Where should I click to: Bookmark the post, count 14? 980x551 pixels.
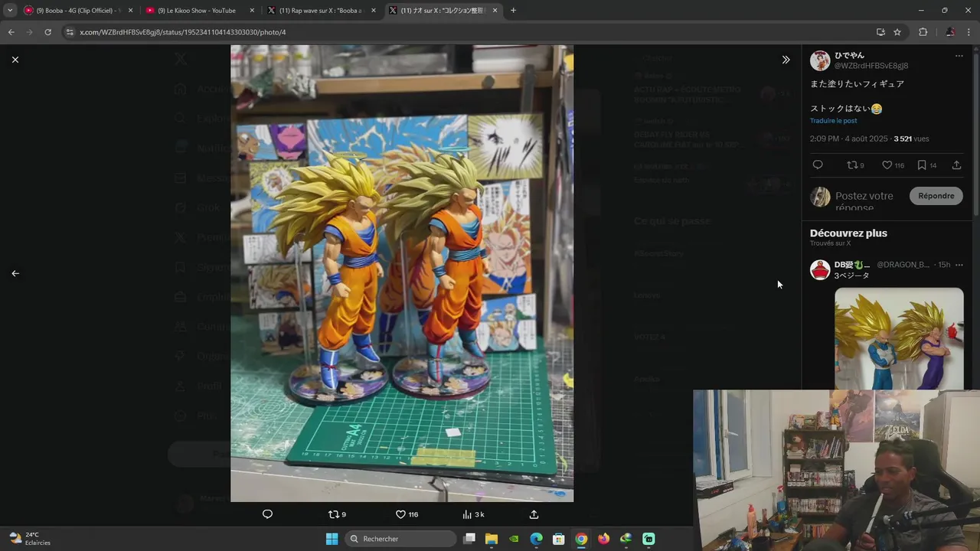(x=926, y=165)
